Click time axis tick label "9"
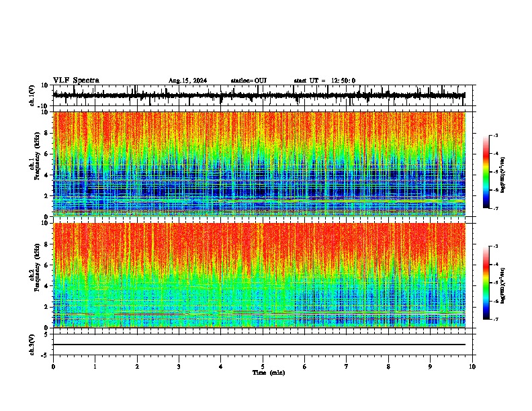This screenshot has height=411, width=532. coord(430,367)
